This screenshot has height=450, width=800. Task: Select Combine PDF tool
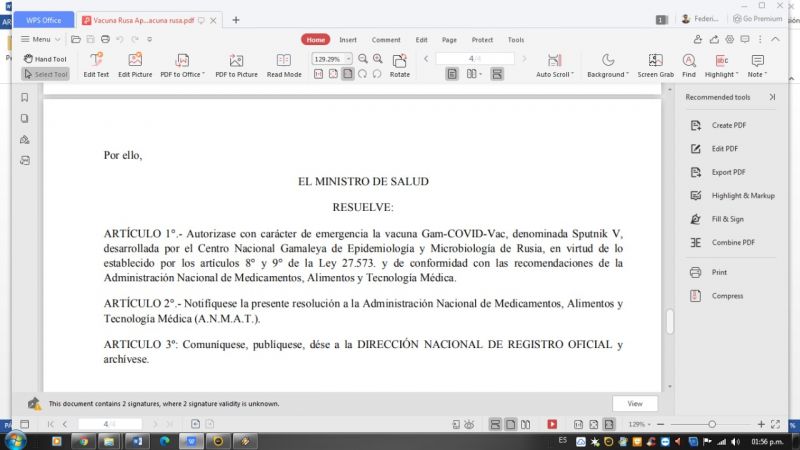coord(722,242)
